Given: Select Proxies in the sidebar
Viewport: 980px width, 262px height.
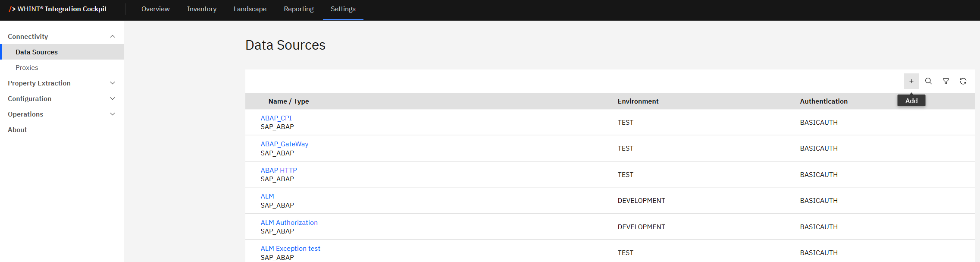Looking at the screenshot, I should tap(27, 68).
